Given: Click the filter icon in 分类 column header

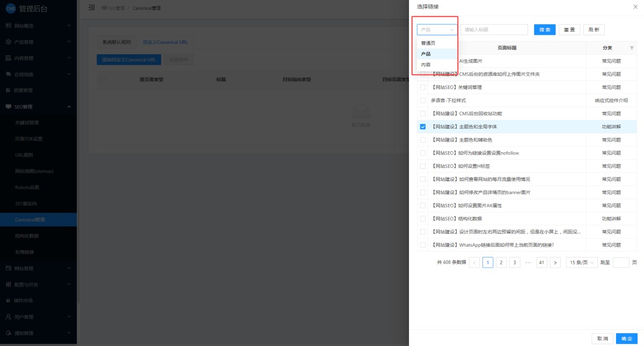Looking at the screenshot, I should [x=631, y=48].
